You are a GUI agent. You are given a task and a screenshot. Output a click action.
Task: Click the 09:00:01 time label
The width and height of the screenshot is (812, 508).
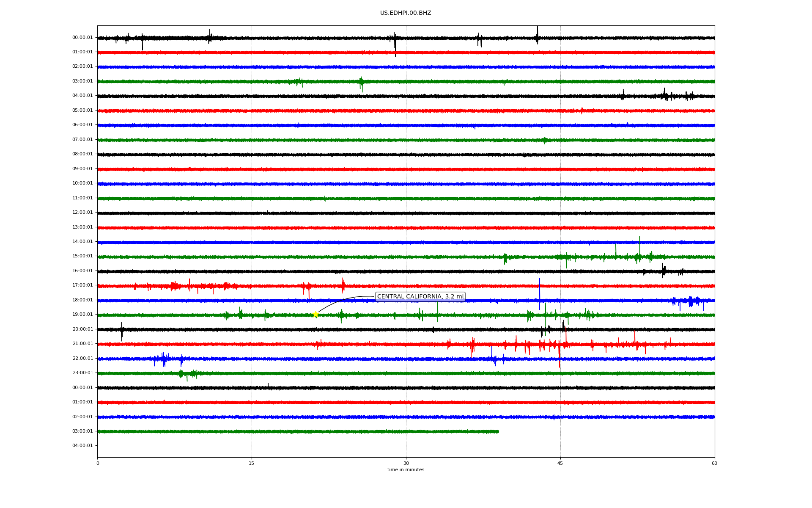[82, 168]
